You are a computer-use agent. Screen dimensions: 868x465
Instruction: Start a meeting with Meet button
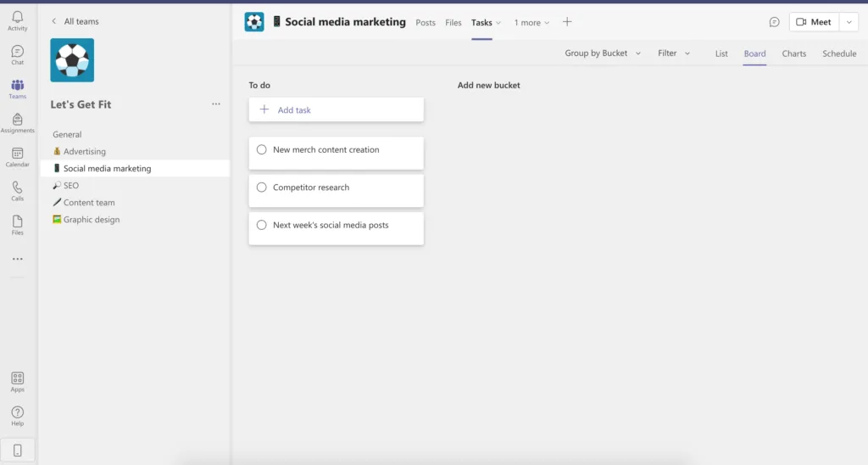click(x=814, y=22)
